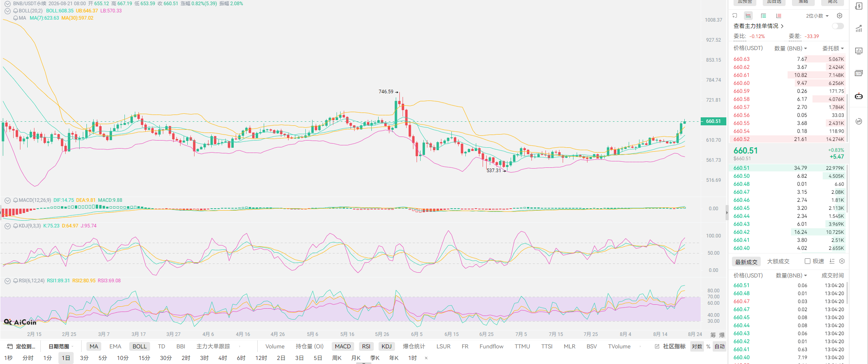Viewport: 868px width, 364px height.
Task: Expand the 数量 (BNB) dropdown in order book
Action: pyautogui.click(x=791, y=48)
